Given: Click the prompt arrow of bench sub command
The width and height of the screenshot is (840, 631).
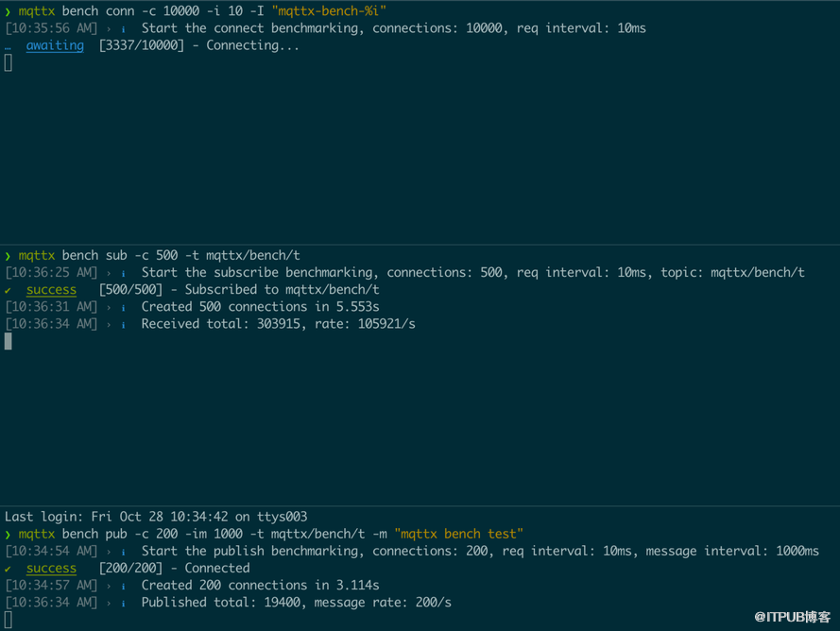Looking at the screenshot, I should (9, 255).
